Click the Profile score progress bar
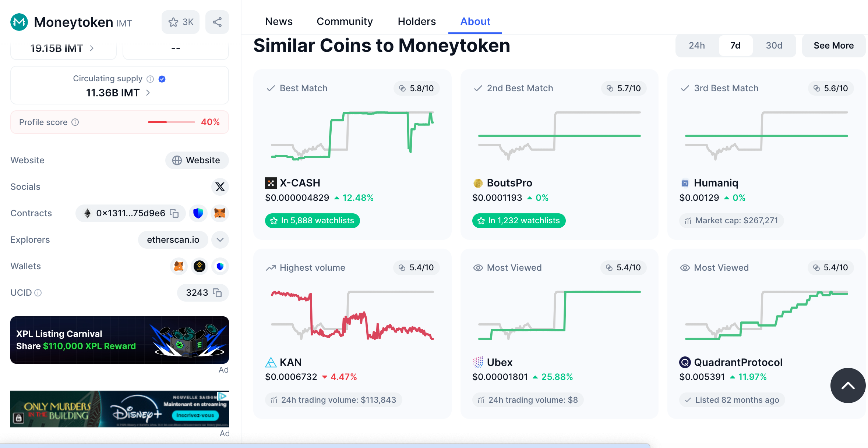 (171, 122)
